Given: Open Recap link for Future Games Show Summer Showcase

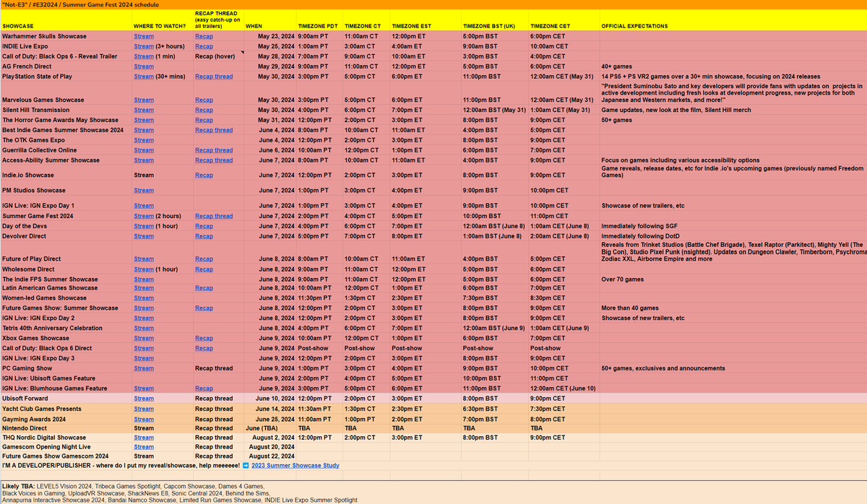Looking at the screenshot, I should [204, 308].
